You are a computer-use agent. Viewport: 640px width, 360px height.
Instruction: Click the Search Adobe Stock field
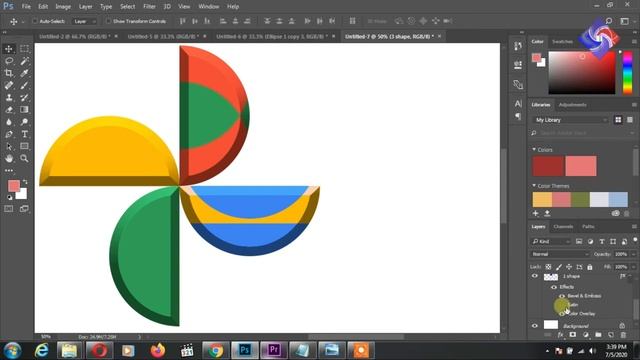click(583, 133)
